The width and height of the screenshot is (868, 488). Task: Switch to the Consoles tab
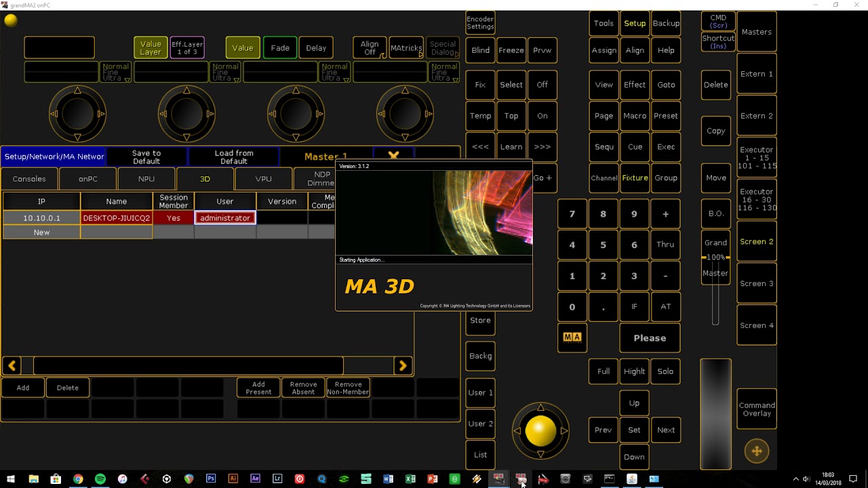[29, 179]
